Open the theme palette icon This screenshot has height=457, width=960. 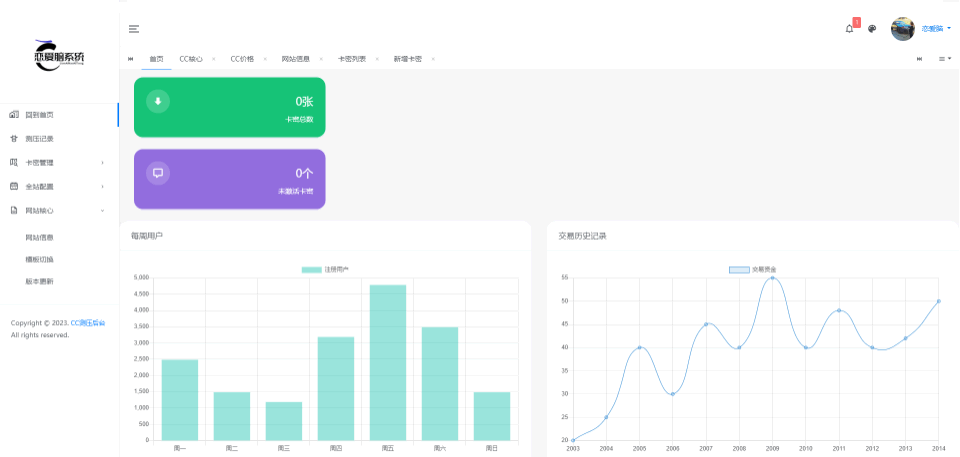click(x=872, y=29)
